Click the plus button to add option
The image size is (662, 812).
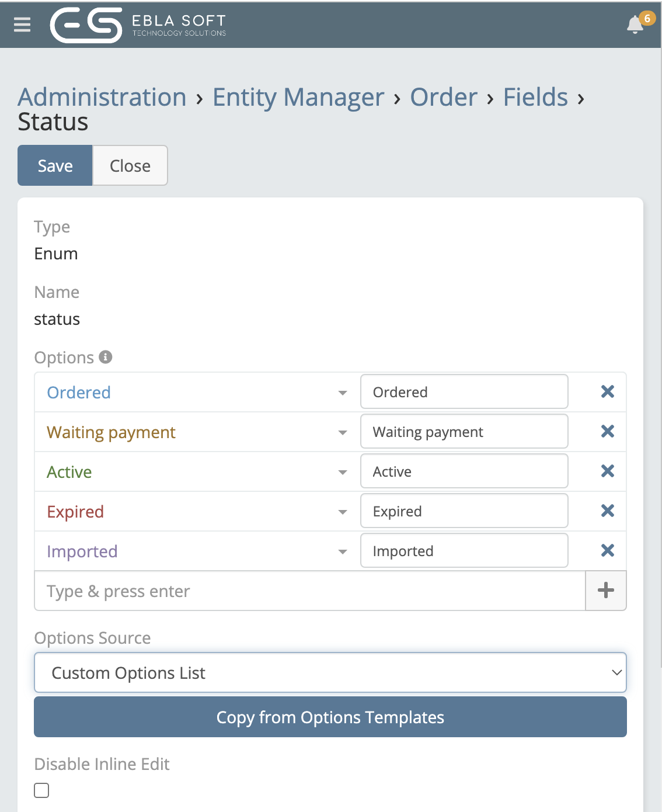tap(605, 590)
